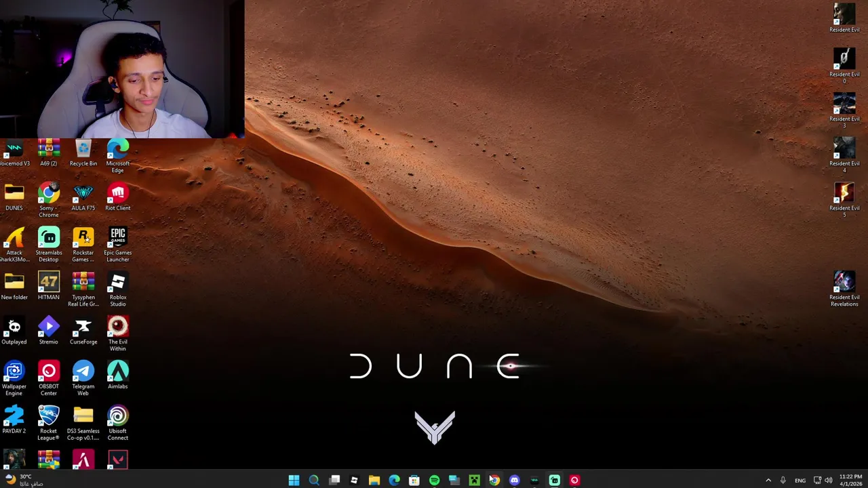Open the Windows Start menu

click(x=294, y=481)
